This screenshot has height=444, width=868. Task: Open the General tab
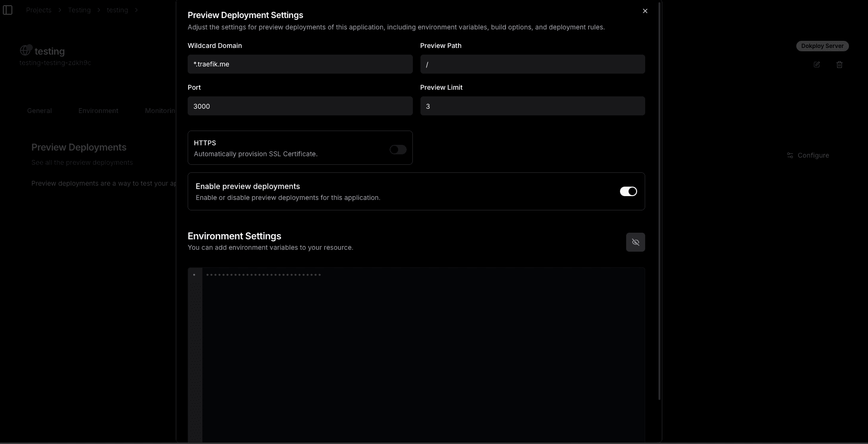(x=39, y=111)
